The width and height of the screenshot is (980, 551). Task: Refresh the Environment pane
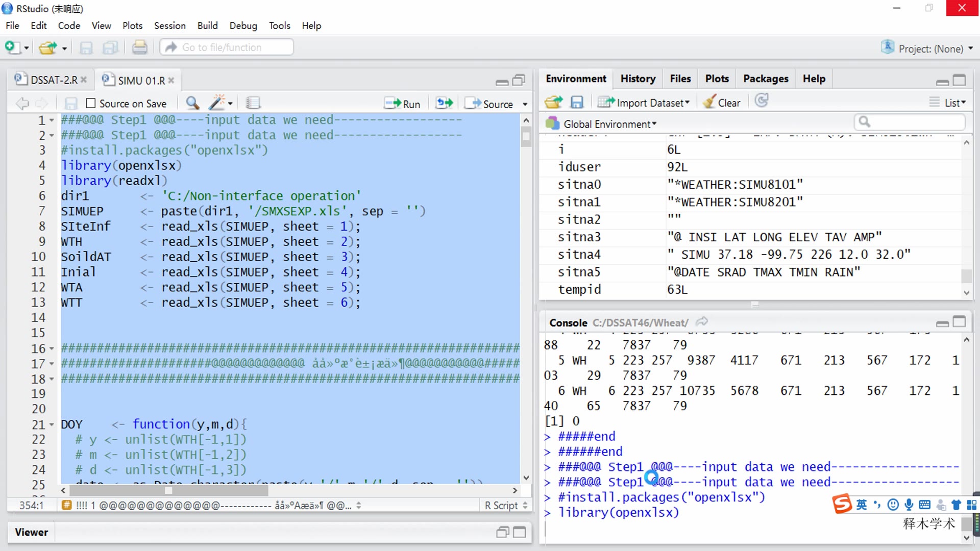pos(762,101)
